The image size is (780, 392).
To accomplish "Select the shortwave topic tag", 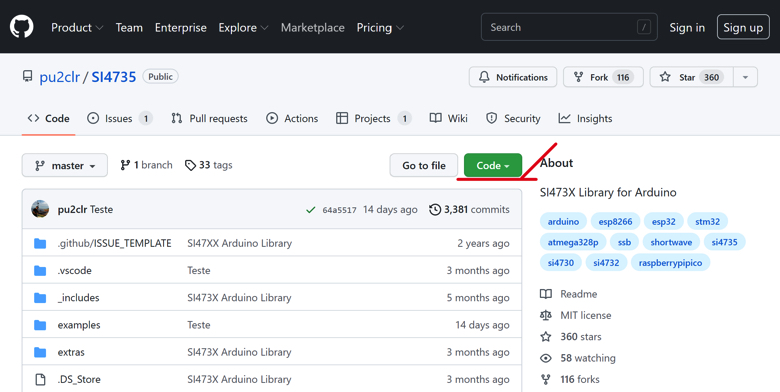I will pos(671,242).
